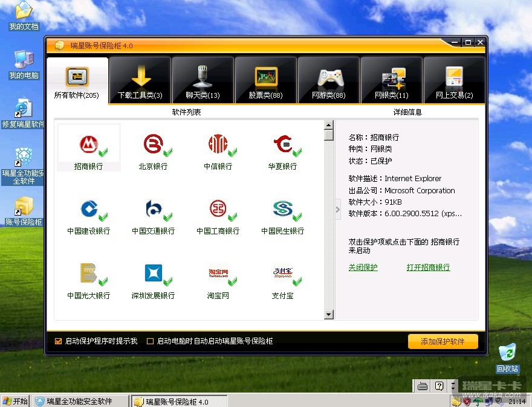532x407 pixels.
Task: Click the software list scroll down arrow
Action: [x=328, y=315]
